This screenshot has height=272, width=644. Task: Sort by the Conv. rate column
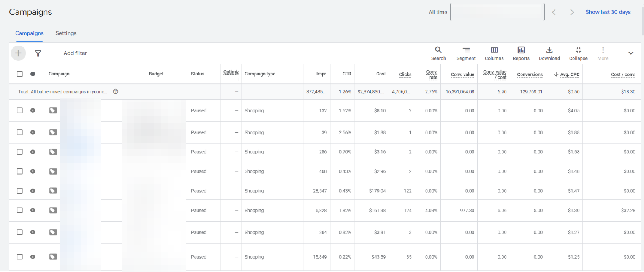432,74
